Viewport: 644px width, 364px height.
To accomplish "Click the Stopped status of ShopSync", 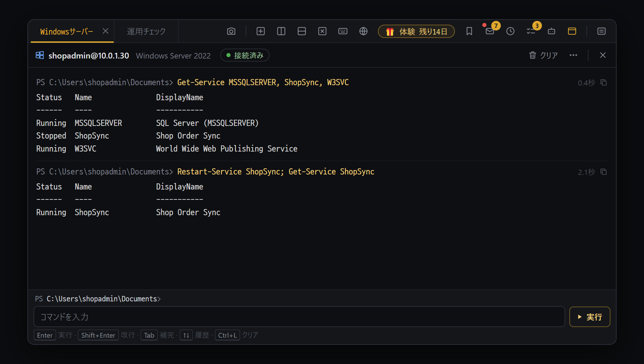I will [x=51, y=136].
